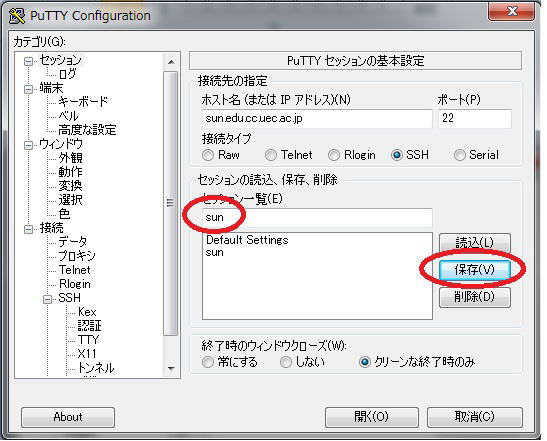Collapse the SSH subtree node
This screenshot has height=441, width=547.
tap(47, 299)
